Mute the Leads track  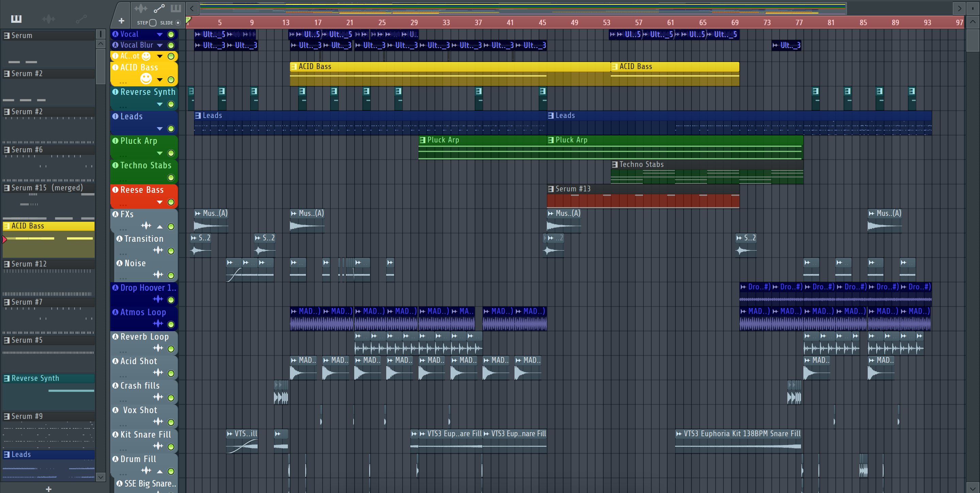click(x=171, y=129)
